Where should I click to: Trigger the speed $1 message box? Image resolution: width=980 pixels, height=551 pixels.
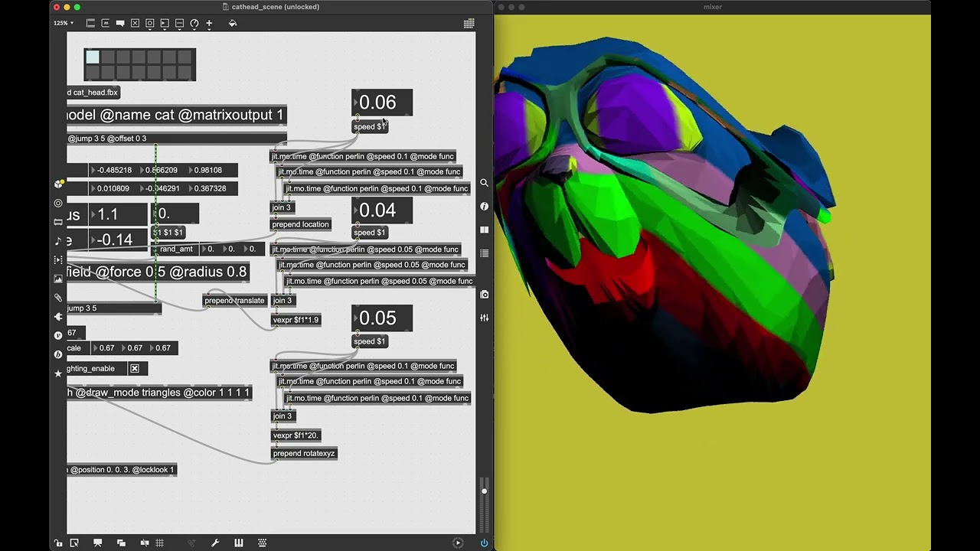click(x=370, y=126)
